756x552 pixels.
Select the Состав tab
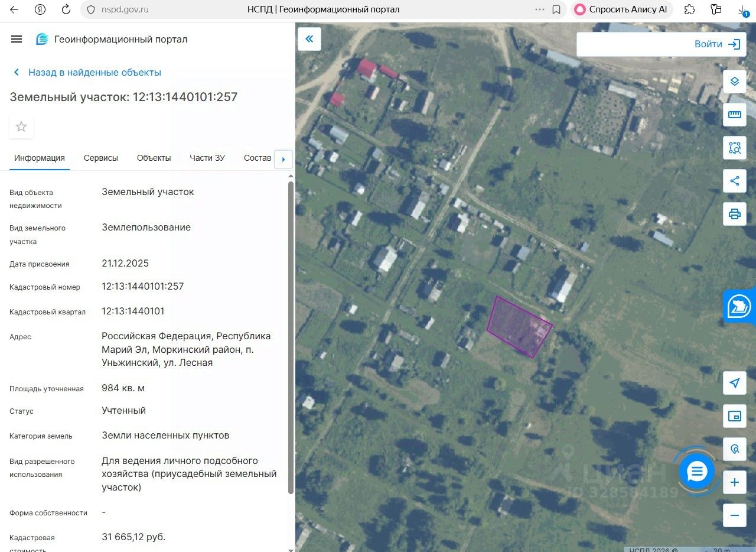click(x=258, y=158)
